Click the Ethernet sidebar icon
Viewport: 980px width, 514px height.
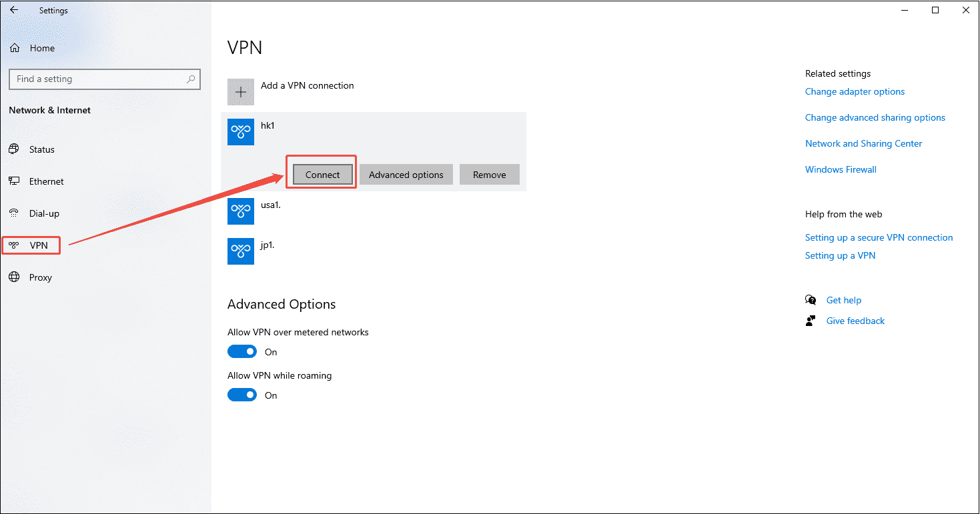[14, 181]
